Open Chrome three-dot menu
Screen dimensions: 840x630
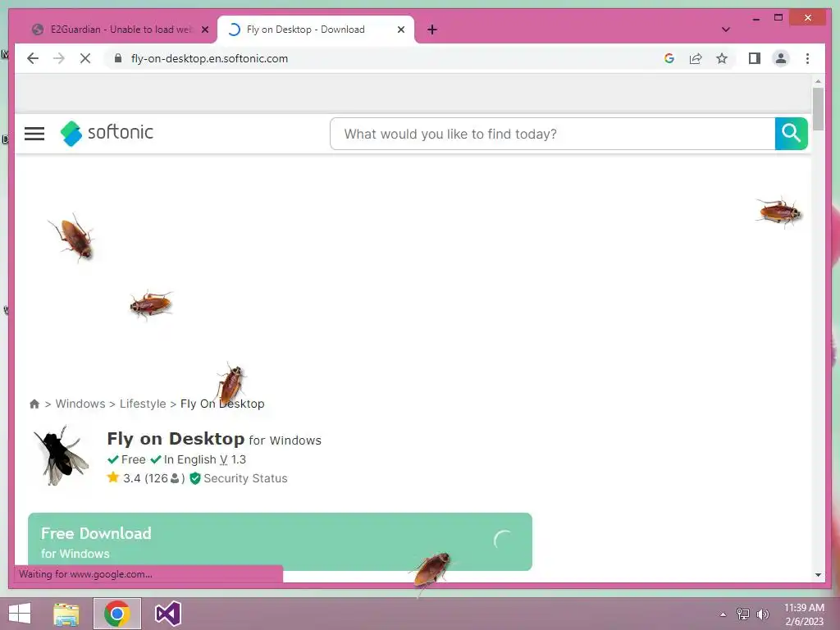tap(807, 58)
